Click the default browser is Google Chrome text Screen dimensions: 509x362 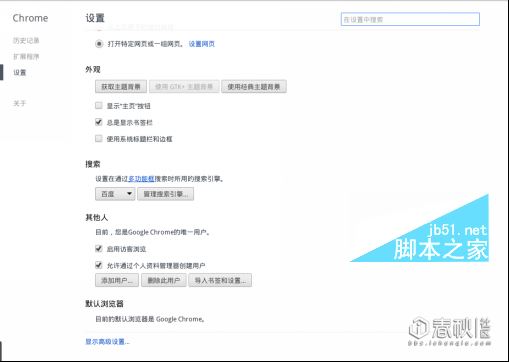coord(150,319)
